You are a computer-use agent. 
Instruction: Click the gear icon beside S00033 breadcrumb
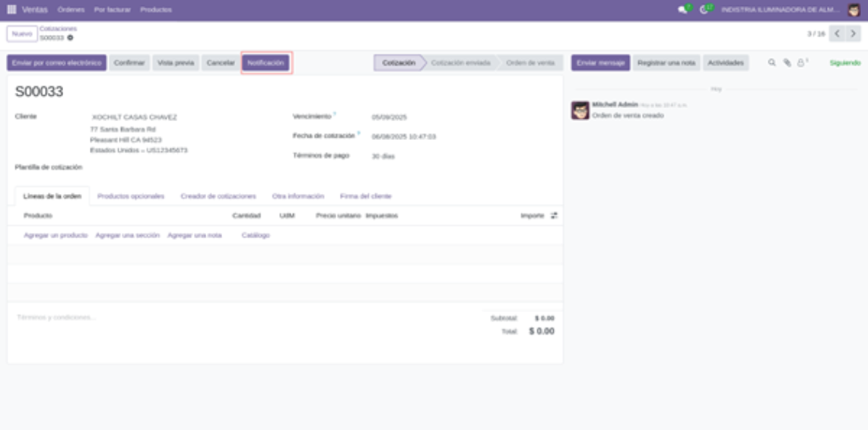(70, 38)
